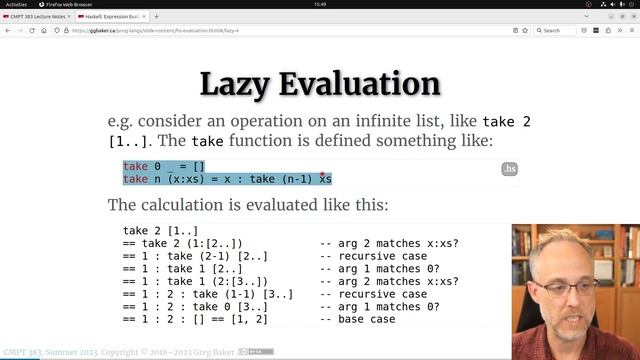The width and height of the screenshot is (640, 360).
Task: Show site security padlock info
Action: pyautogui.click(x=66, y=31)
